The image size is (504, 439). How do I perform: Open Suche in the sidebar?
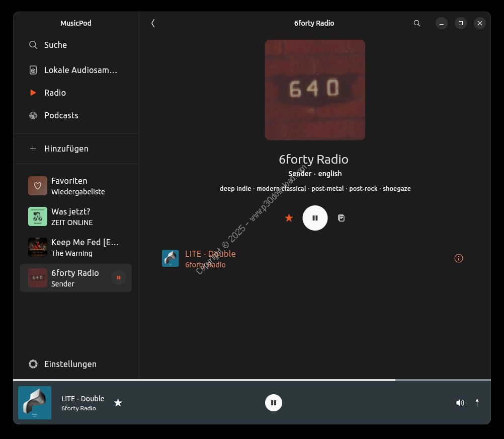click(x=55, y=45)
